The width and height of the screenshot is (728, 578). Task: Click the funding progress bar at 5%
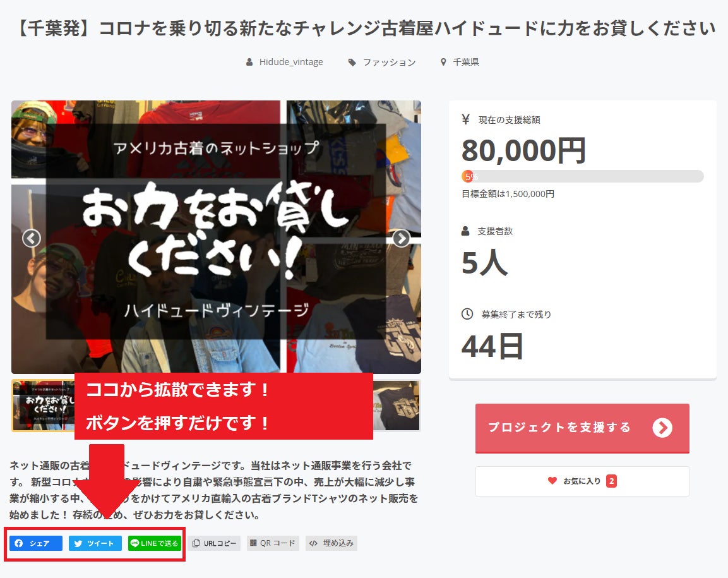(x=583, y=176)
